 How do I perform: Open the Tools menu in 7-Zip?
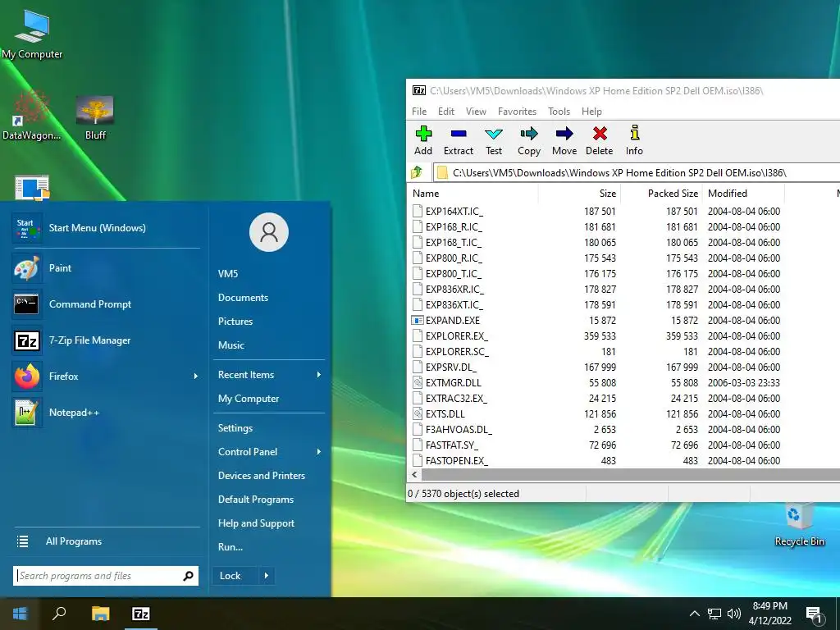click(x=559, y=112)
